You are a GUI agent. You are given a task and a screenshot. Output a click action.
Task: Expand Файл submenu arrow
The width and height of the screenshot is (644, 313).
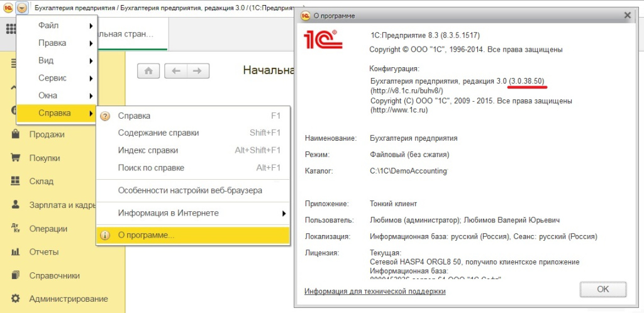click(91, 25)
